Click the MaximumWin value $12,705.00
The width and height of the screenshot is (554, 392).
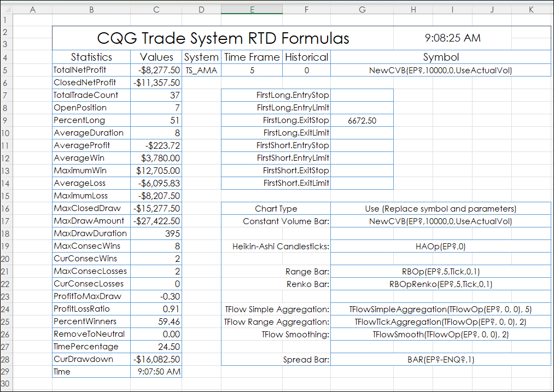[156, 171]
